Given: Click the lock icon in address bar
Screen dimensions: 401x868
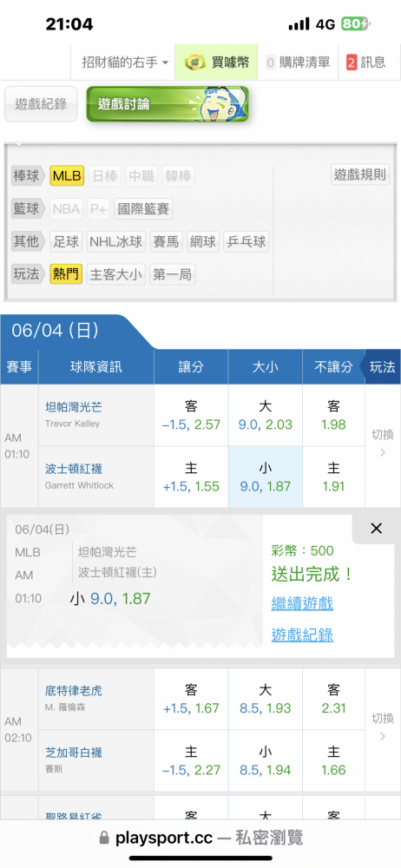Looking at the screenshot, I should [104, 838].
